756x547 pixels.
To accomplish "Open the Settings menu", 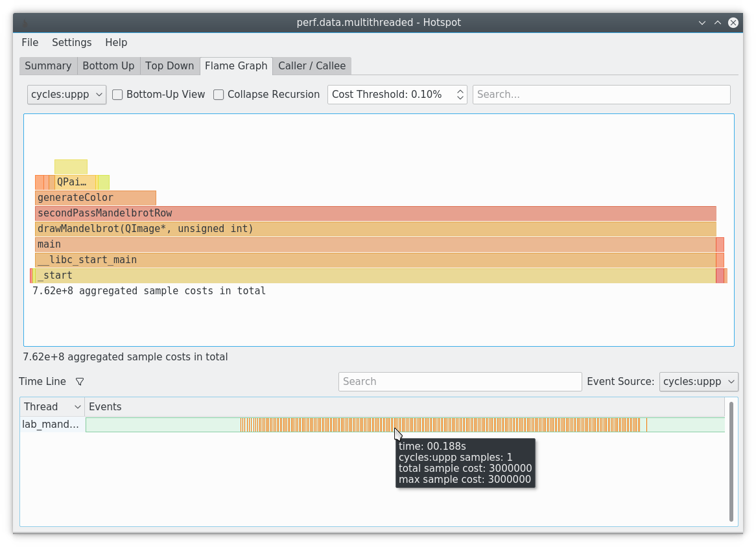I will [71, 42].
